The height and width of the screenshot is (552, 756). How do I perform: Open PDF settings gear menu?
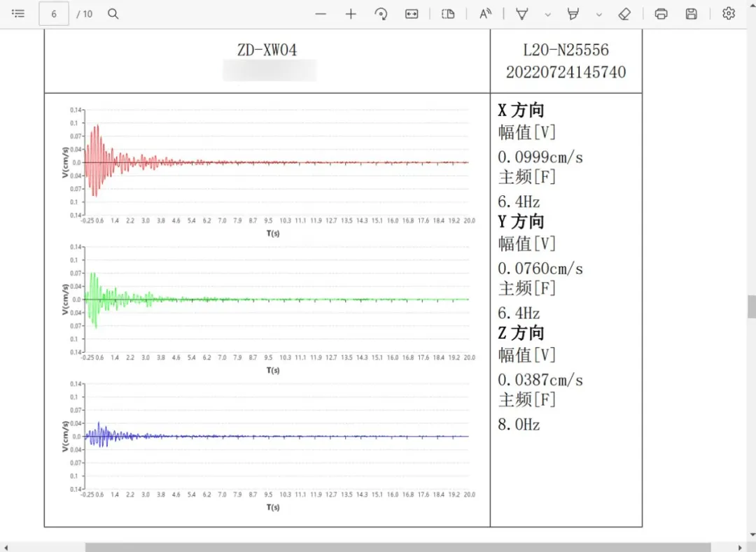pos(729,14)
